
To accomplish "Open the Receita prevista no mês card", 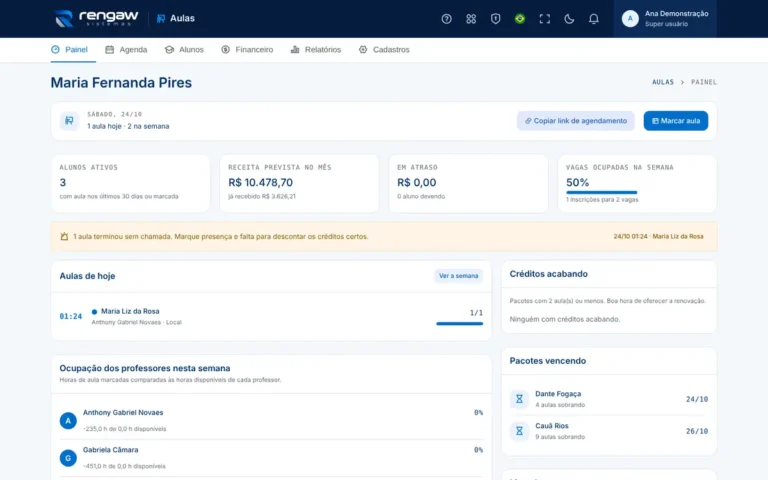I will click(299, 184).
